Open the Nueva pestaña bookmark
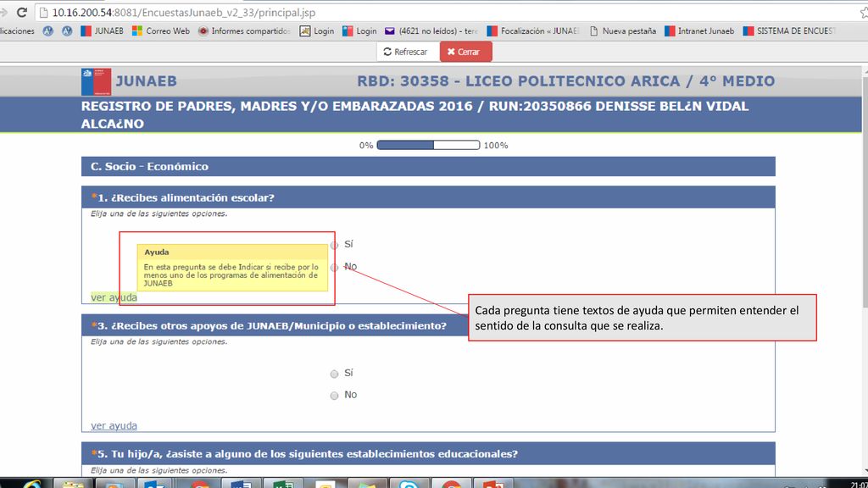This screenshot has width=868, height=488. point(623,31)
